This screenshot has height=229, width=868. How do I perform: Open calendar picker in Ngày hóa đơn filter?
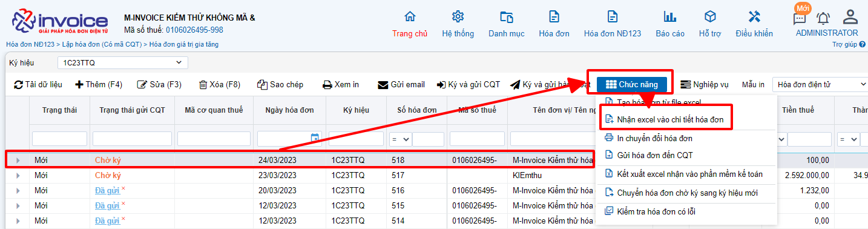[315, 138]
